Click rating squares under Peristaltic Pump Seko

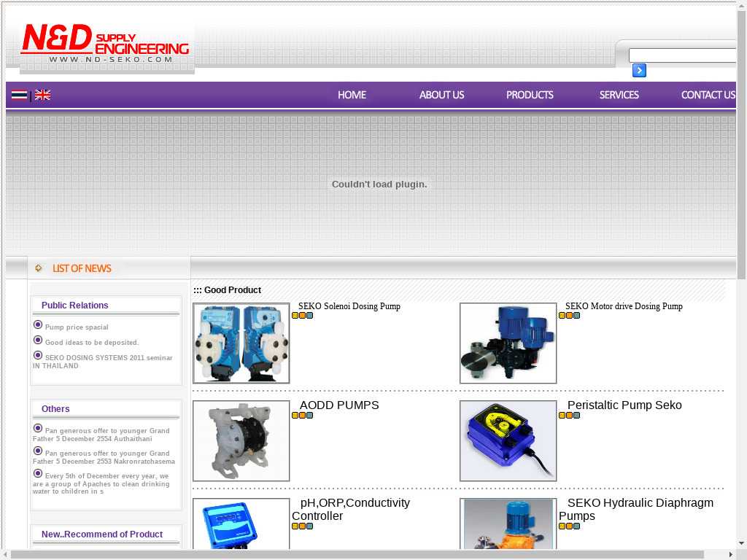[x=569, y=415]
